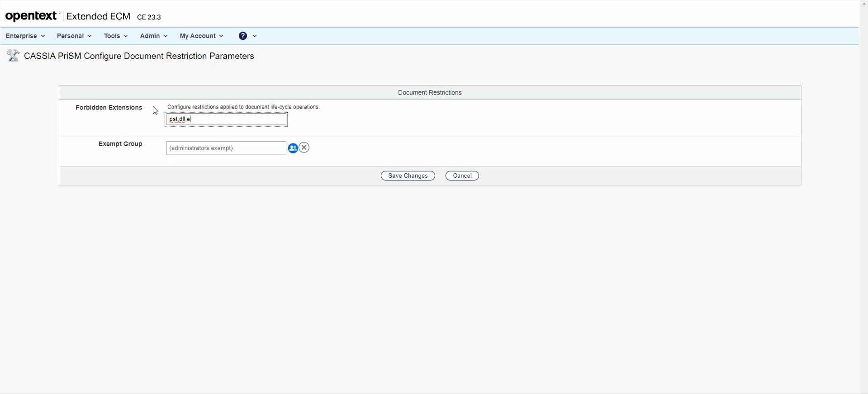The width and height of the screenshot is (868, 394).
Task: Click the wrench icon beside the page title
Action: tap(13, 56)
